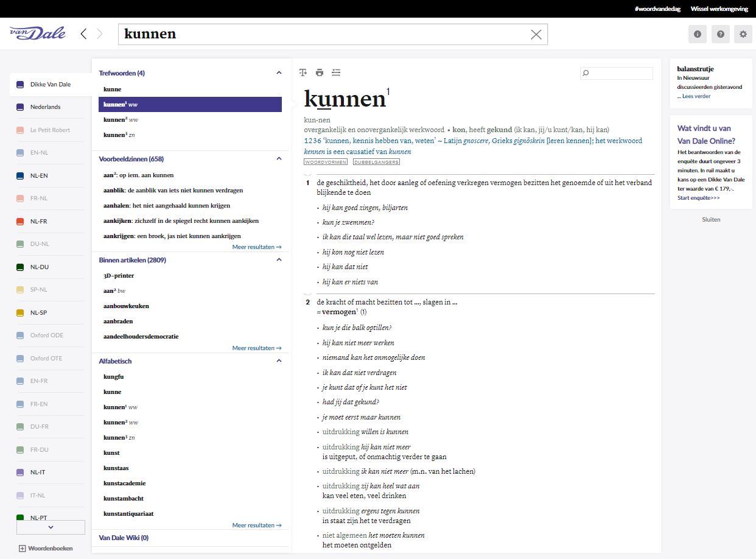Go back with the left arrow
Screen dimensions: 756x559
pos(84,34)
